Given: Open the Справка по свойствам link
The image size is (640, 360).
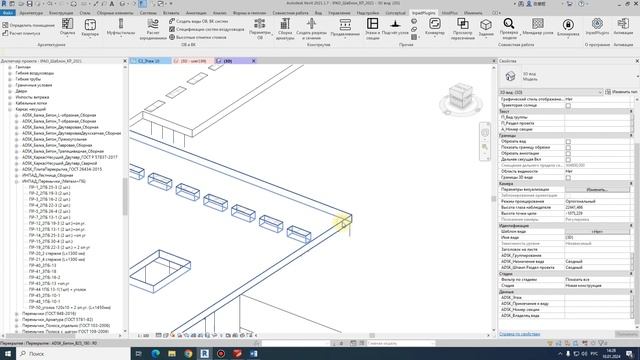Looking at the screenshot, I should coord(519,334).
